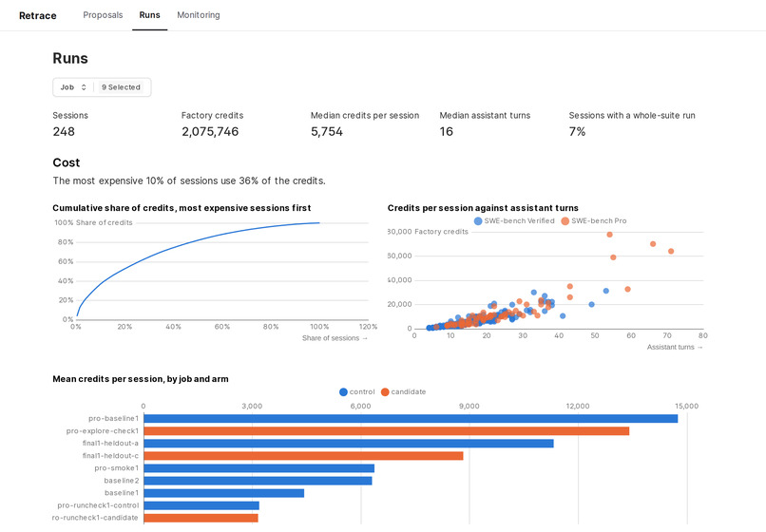Click the Sessions value 248
Screen dimensions: 766x532
[64, 131]
